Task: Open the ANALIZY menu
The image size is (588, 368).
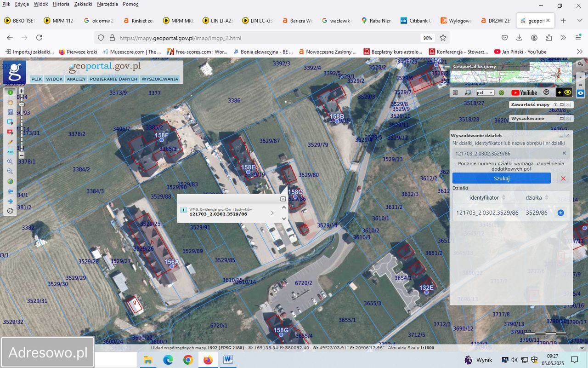Action: tap(76, 79)
